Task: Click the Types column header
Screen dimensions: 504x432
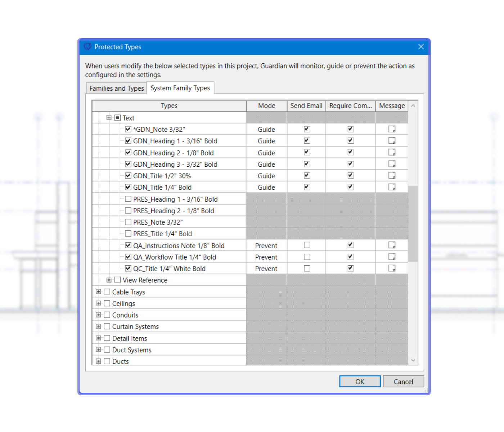Action: [169, 106]
